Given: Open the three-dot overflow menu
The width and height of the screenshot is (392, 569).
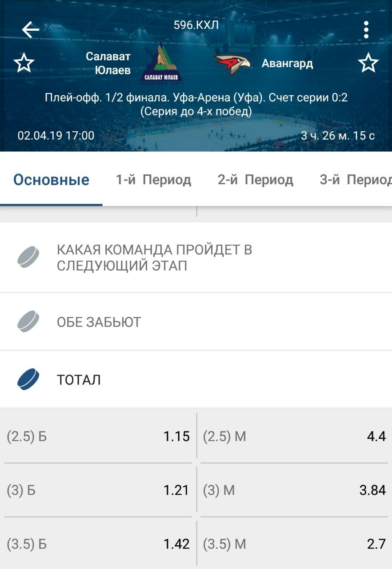Looking at the screenshot, I should [x=366, y=30].
